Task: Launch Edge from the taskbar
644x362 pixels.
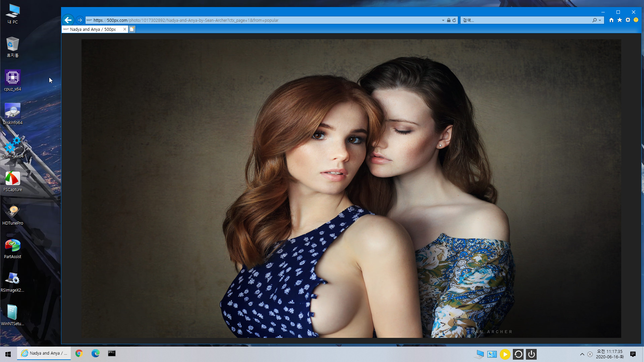Action: [x=96, y=353]
